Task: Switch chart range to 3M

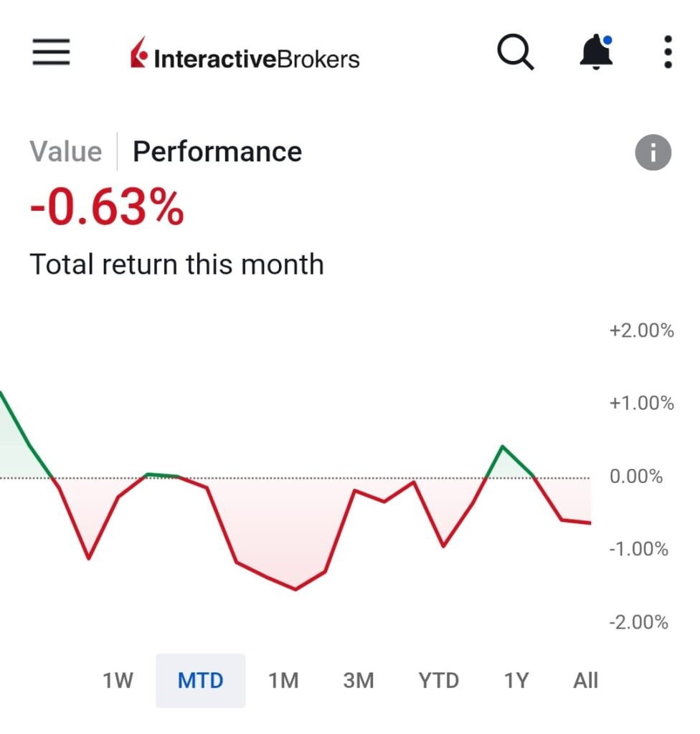Action: [x=359, y=680]
